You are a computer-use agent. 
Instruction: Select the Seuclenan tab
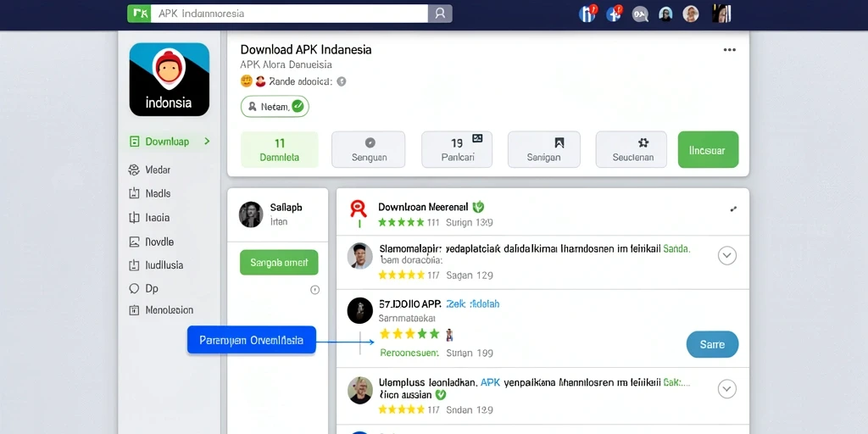coord(632,149)
